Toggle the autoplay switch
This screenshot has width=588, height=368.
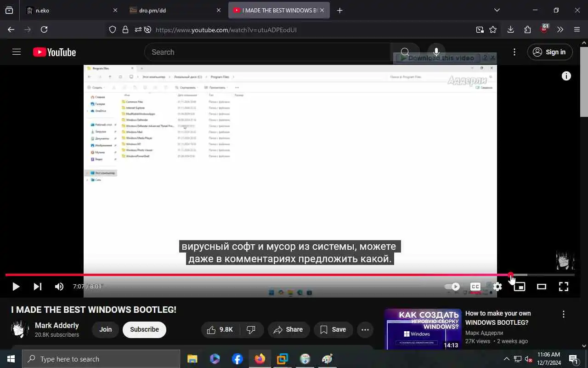coord(452,287)
